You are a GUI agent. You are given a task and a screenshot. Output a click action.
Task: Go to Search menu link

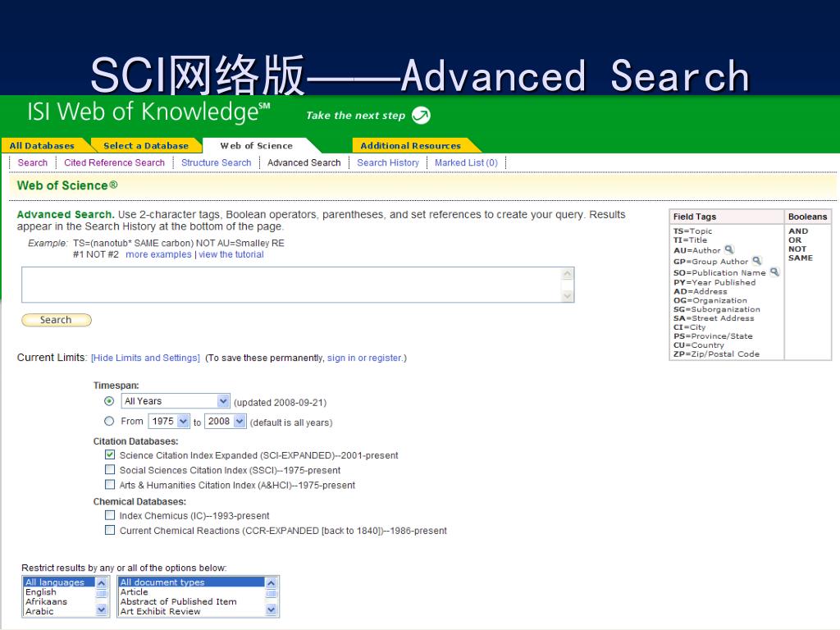tap(33, 162)
